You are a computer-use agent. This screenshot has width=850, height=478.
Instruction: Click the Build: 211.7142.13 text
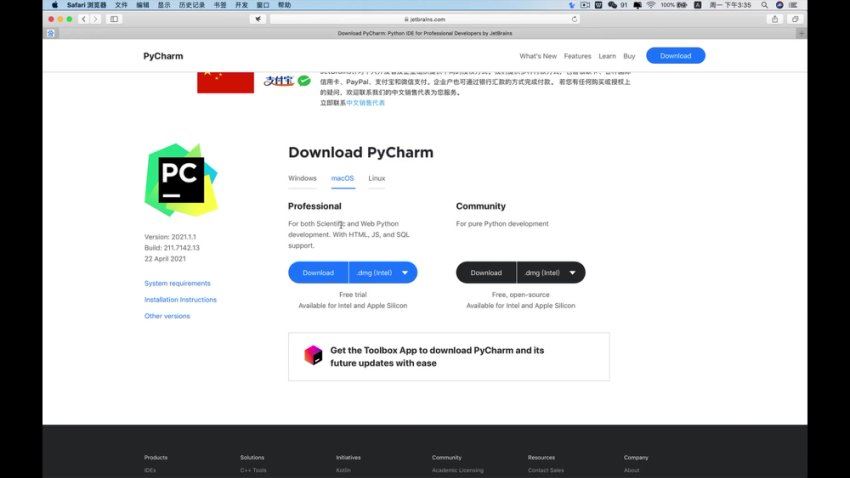[172, 248]
